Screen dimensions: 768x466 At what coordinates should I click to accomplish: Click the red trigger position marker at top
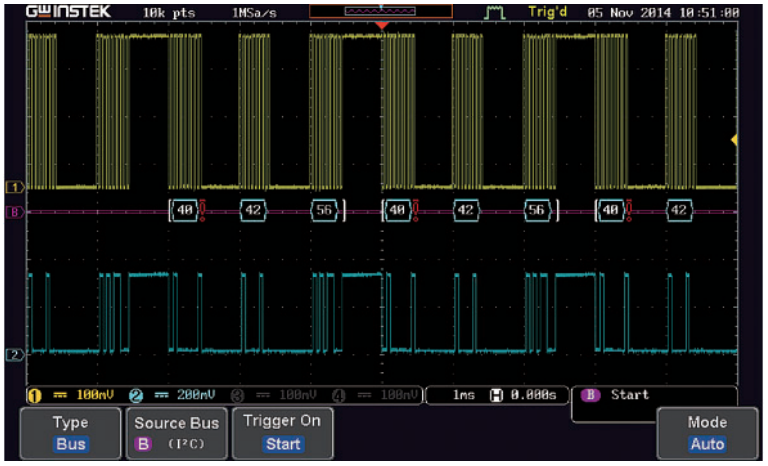pyautogui.click(x=382, y=25)
